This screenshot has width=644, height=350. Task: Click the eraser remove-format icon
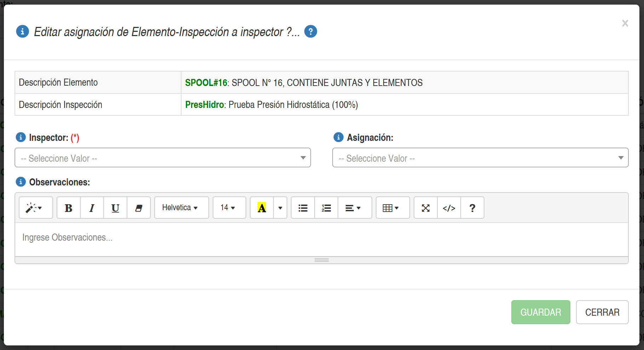139,208
